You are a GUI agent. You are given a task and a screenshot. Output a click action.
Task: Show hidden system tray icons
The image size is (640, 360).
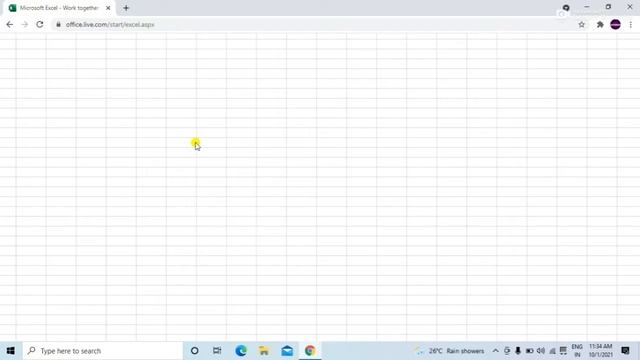click(x=495, y=351)
